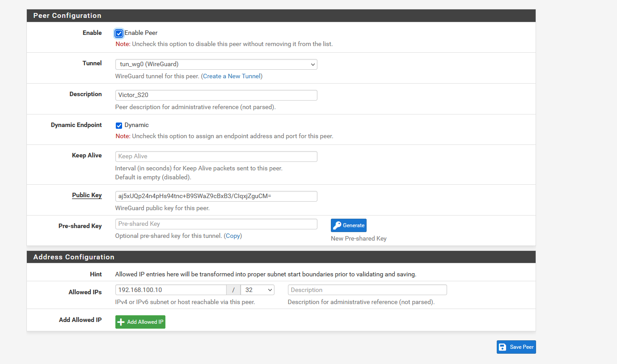Focus the Pre-shared Key input field
The height and width of the screenshot is (364, 617).
[216, 224]
